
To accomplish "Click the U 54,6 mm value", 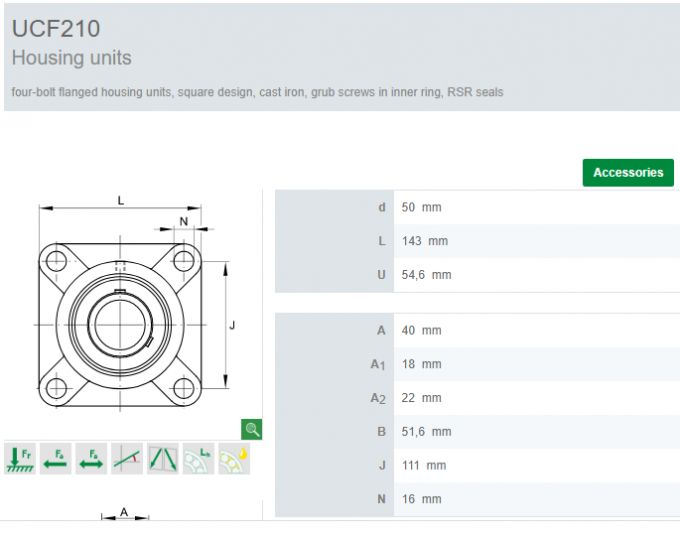I will (427, 274).
